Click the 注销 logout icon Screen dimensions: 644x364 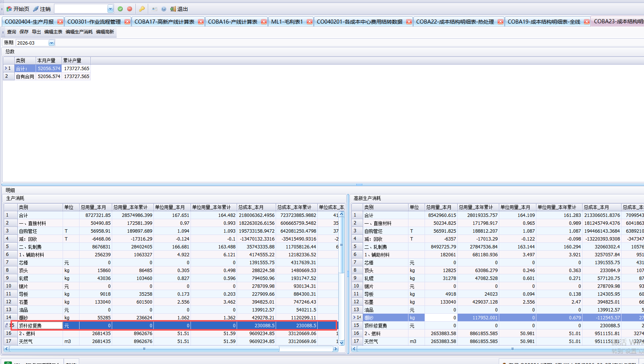coord(36,9)
